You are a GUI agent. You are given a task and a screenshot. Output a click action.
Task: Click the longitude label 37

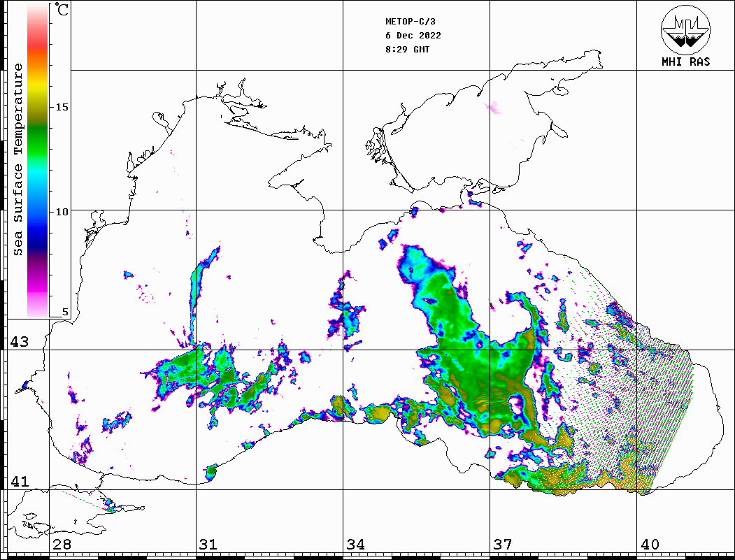point(503,545)
